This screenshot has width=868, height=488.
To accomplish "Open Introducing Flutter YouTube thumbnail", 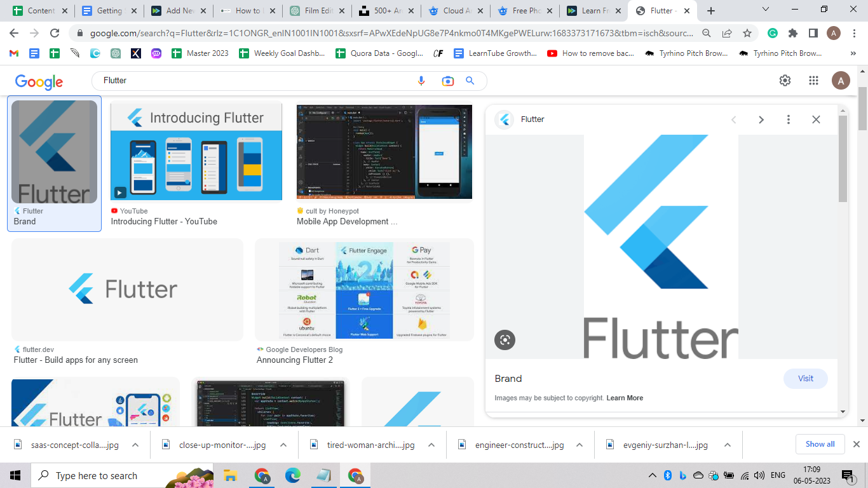I will tap(196, 151).
